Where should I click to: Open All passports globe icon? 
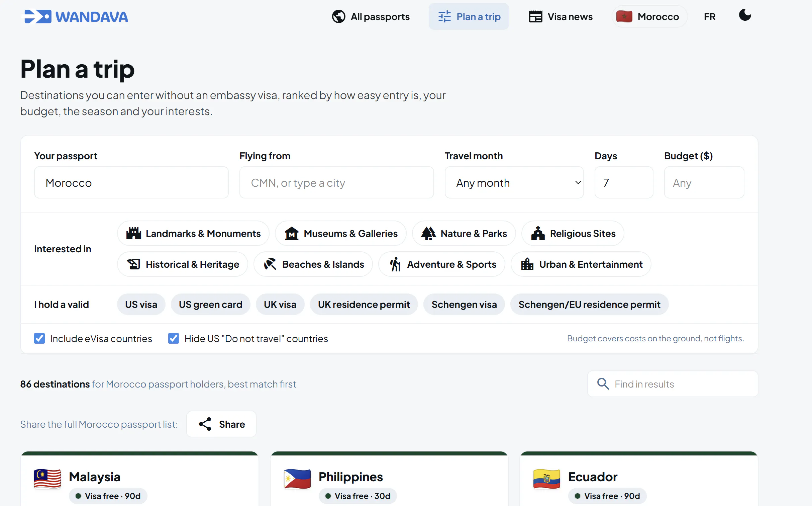pos(338,17)
